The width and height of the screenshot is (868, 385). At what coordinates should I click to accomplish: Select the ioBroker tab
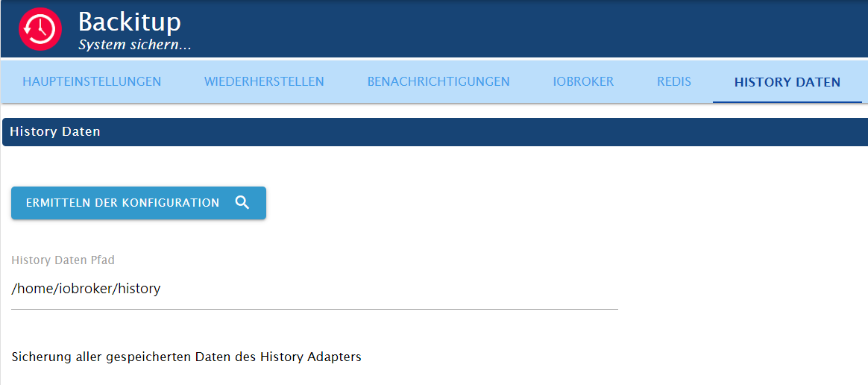coord(583,82)
